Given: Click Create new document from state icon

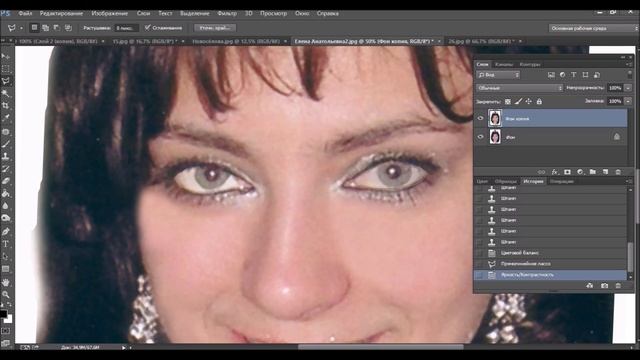Looking at the screenshot, I should (x=590, y=286).
